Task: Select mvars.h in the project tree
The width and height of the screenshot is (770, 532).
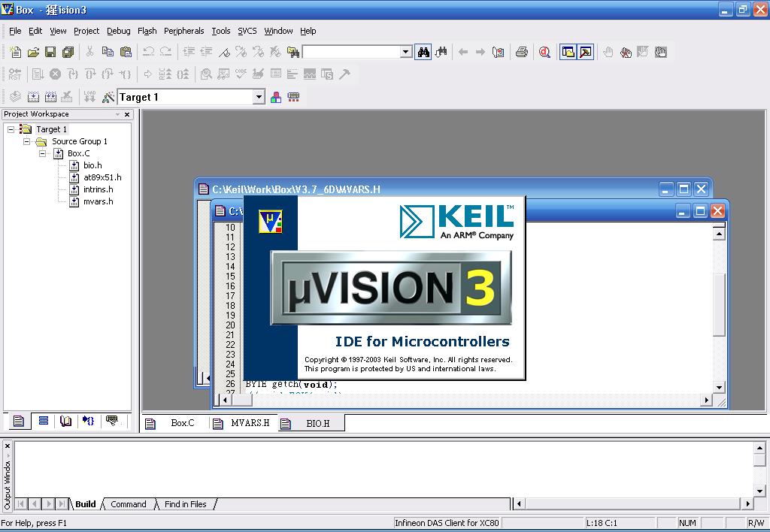Action: 98,201
